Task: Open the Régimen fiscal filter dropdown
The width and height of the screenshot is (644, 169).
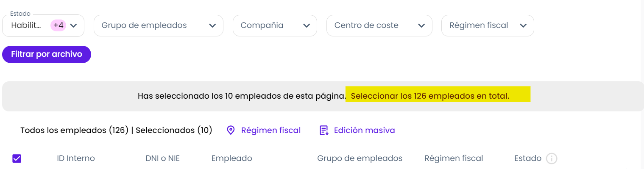Action: coord(488,25)
